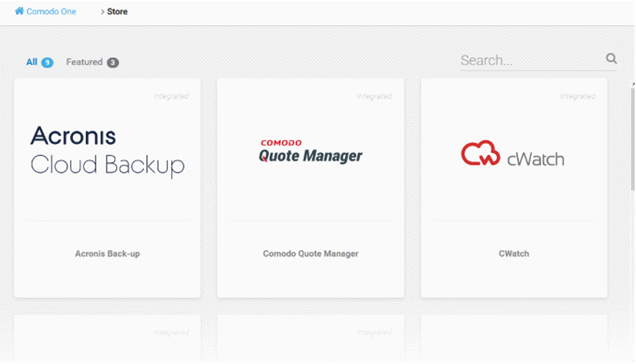Click the count badge 9 next to All
Viewport: 636px width, 364px height.
point(47,62)
